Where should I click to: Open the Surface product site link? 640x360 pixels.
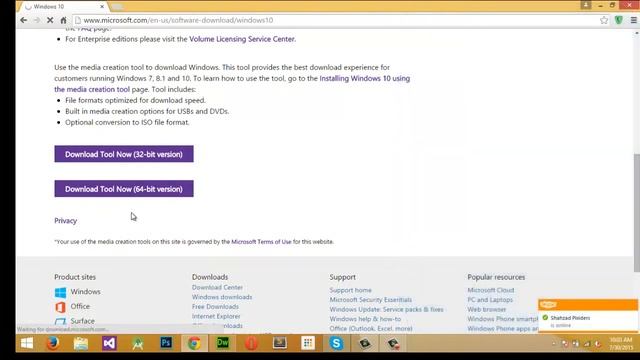82,321
